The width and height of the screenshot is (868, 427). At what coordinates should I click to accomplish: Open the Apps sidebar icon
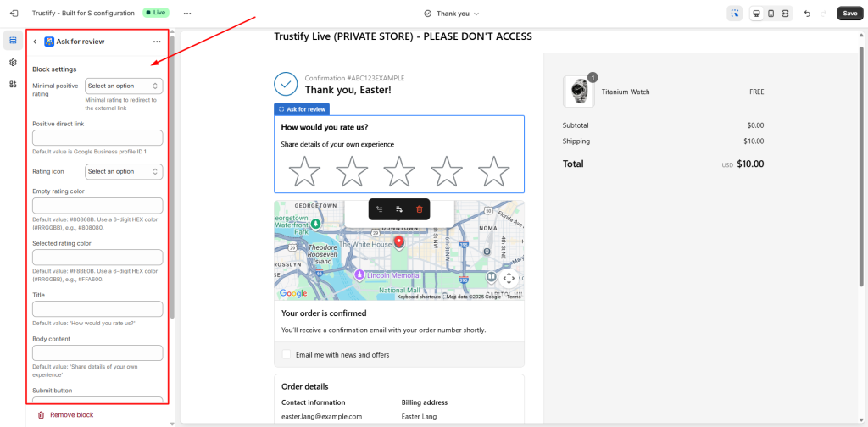(13, 84)
